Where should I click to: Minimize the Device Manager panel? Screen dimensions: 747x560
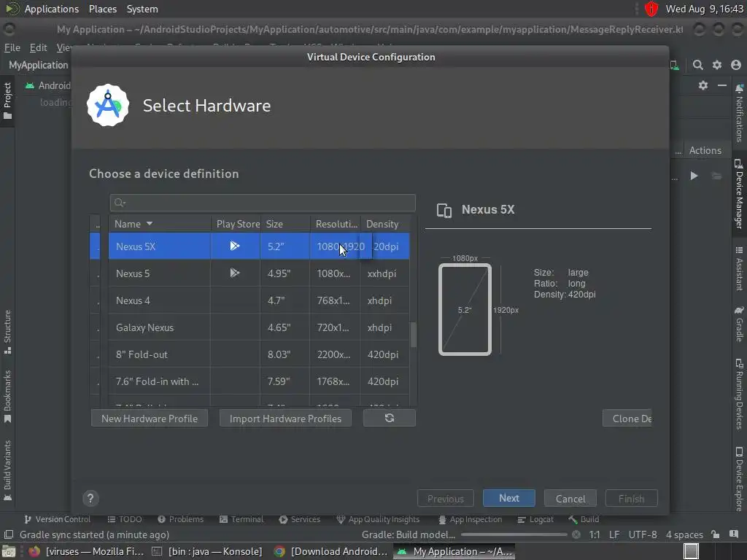click(721, 86)
